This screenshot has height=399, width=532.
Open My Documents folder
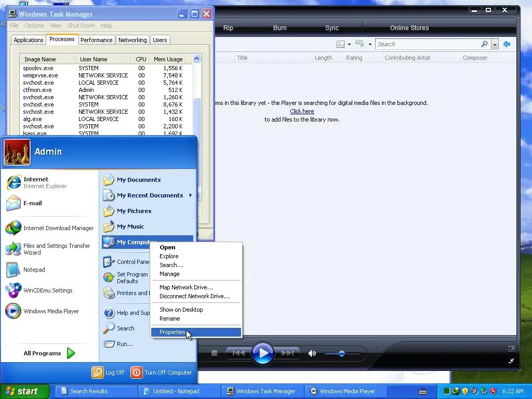[x=148, y=180]
